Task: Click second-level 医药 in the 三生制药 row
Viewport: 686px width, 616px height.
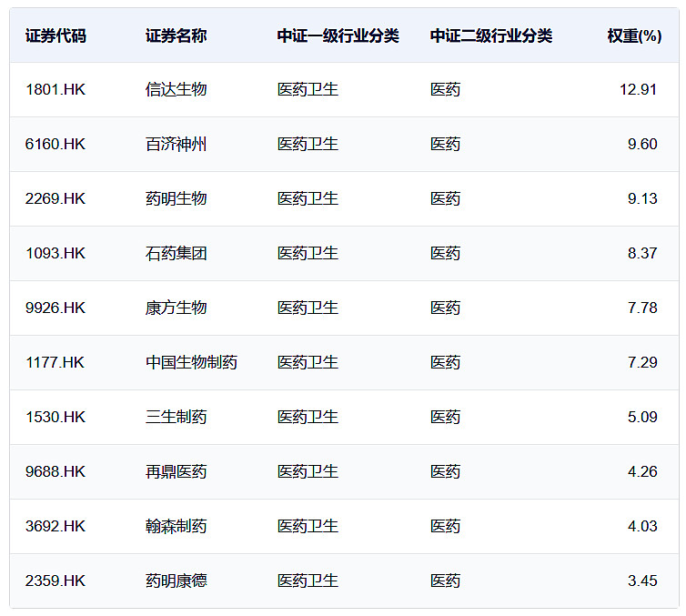Action: (446, 418)
